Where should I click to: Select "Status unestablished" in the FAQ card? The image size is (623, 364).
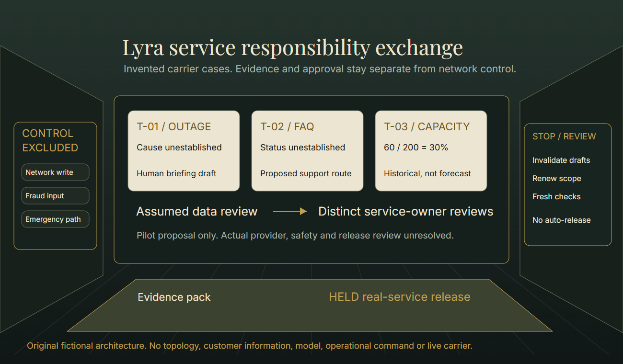303,148
